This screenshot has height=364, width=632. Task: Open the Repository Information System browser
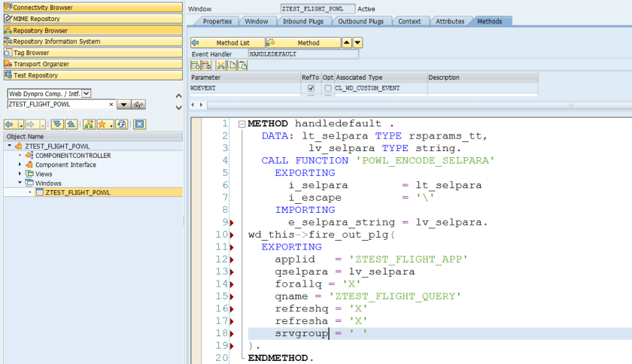click(x=56, y=41)
